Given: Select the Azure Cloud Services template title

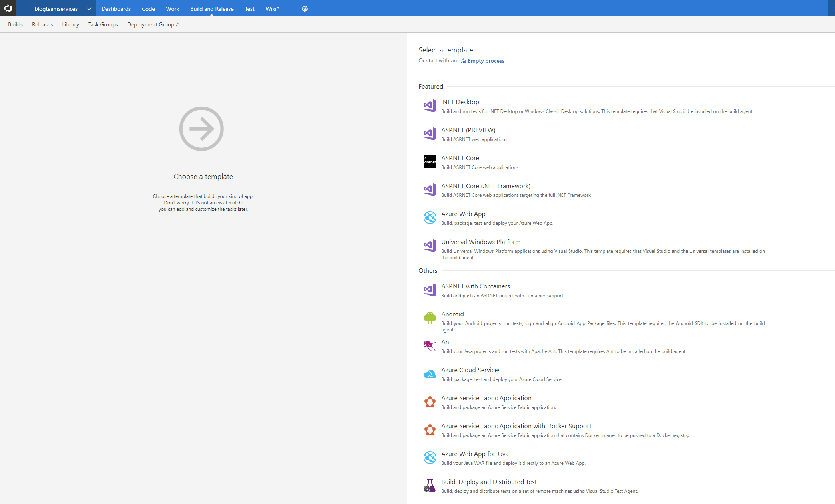Looking at the screenshot, I should (x=471, y=370).
